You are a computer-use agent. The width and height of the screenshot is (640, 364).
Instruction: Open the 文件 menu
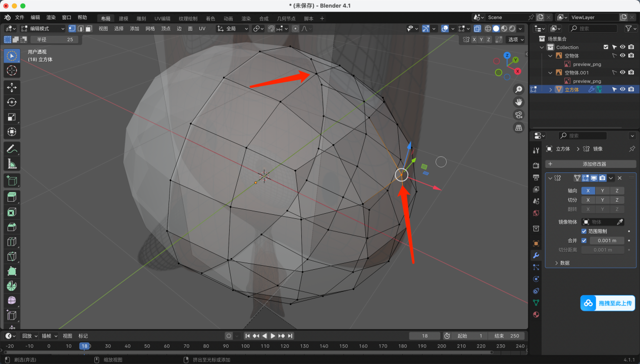(x=20, y=18)
